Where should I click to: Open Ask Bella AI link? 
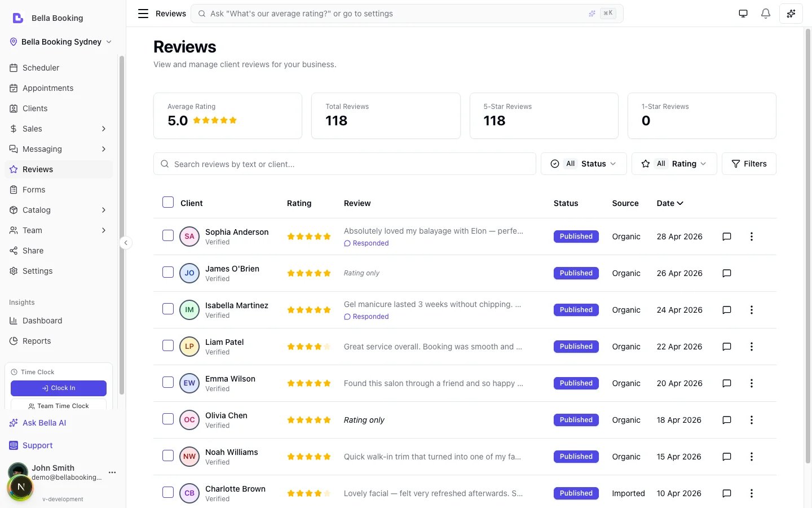[38, 423]
